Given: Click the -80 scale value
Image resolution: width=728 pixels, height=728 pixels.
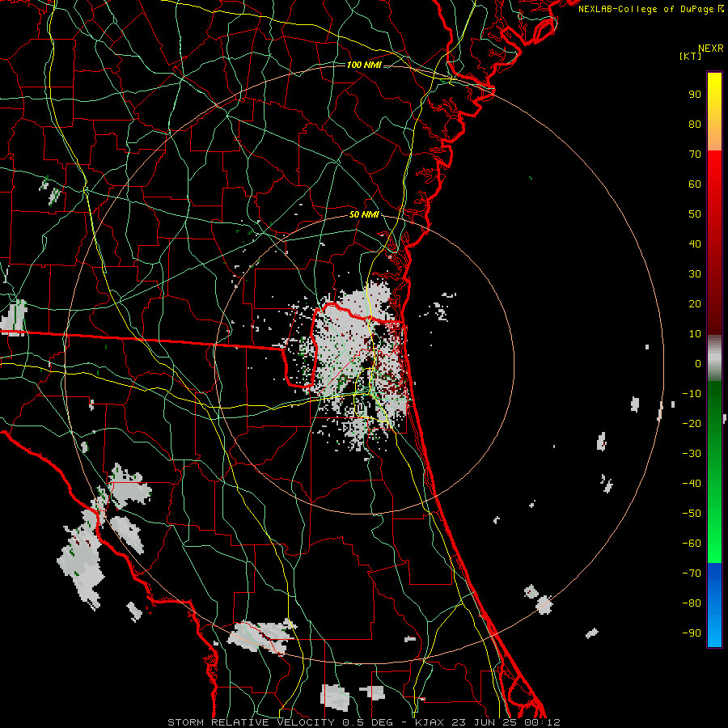Looking at the screenshot, I should point(692,603).
